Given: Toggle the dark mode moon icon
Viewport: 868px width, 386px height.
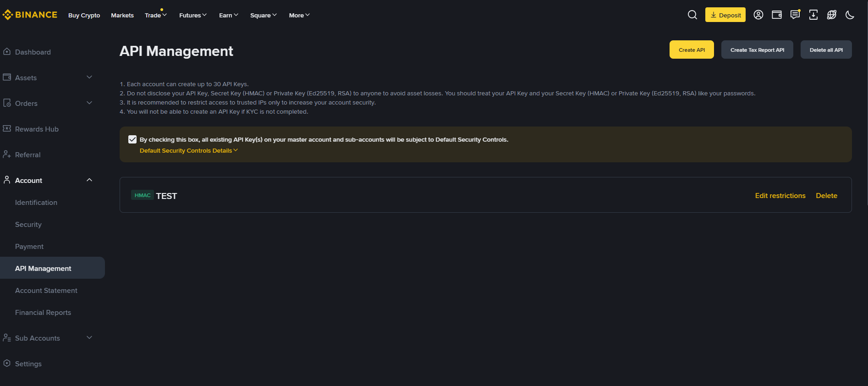Looking at the screenshot, I should [x=850, y=15].
